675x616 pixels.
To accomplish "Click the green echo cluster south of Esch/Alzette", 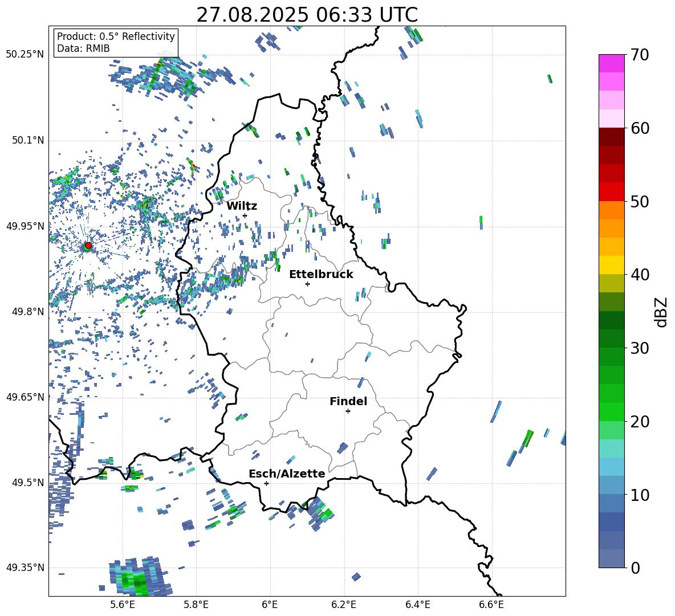I will pos(320,513).
